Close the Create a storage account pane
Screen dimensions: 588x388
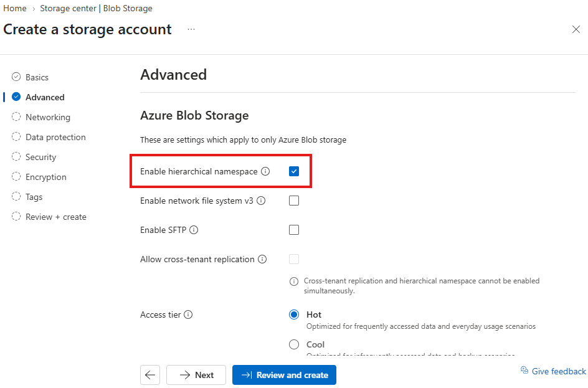576,29
